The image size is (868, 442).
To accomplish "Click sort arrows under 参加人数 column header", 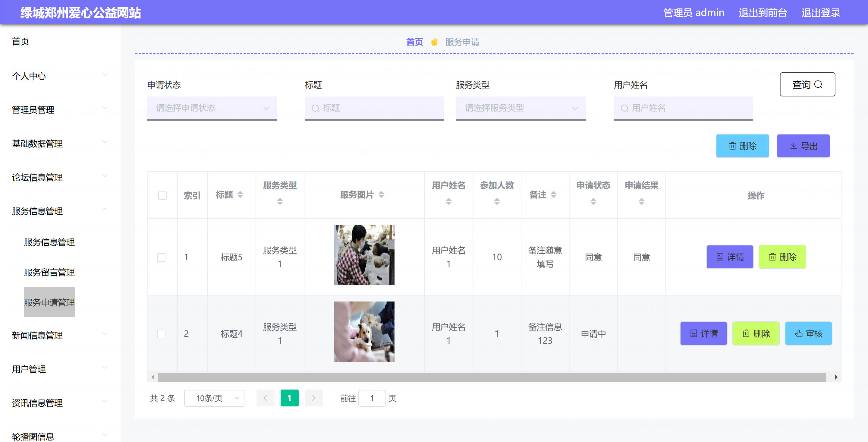I will coord(497,201).
